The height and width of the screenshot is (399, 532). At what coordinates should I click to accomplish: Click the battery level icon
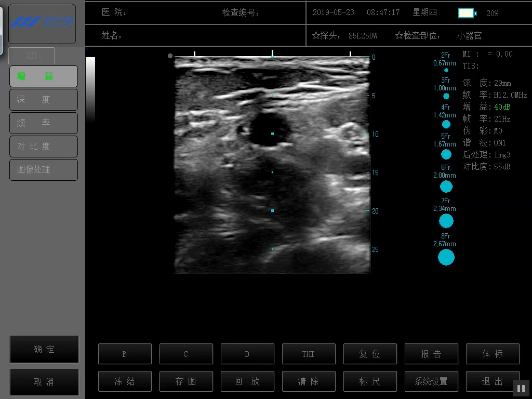[467, 13]
